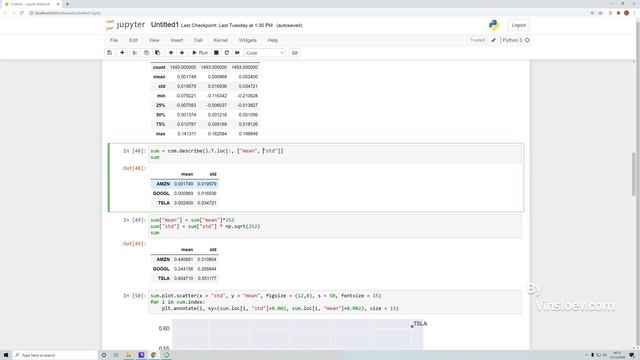Interrupt the kernel with the stop icon
This screenshot has width=640, height=360.
point(216,53)
